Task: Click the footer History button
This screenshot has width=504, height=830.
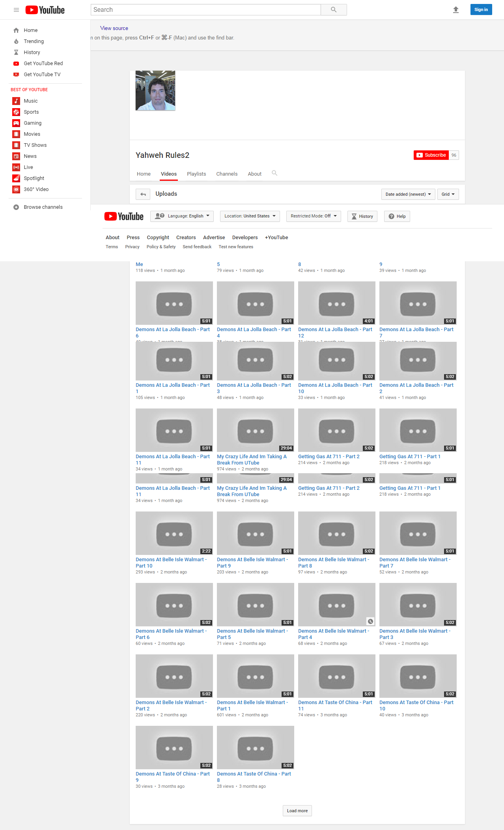Action: pos(362,216)
